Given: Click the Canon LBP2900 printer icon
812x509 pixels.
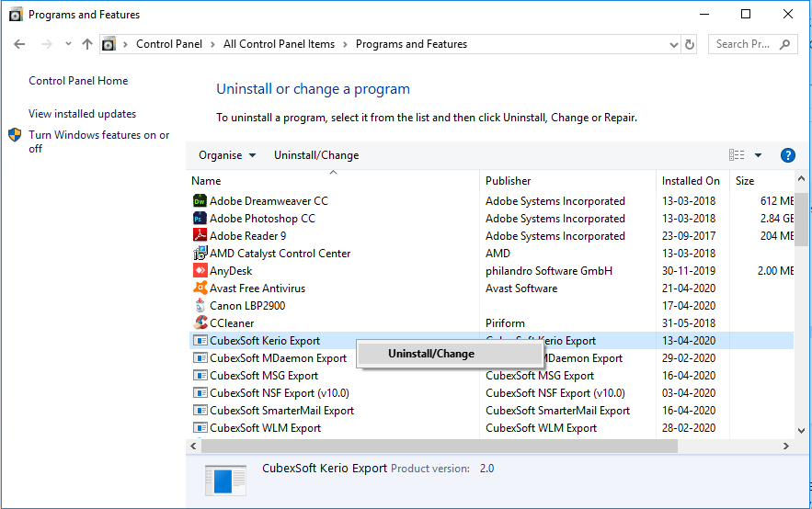Looking at the screenshot, I should (200, 306).
